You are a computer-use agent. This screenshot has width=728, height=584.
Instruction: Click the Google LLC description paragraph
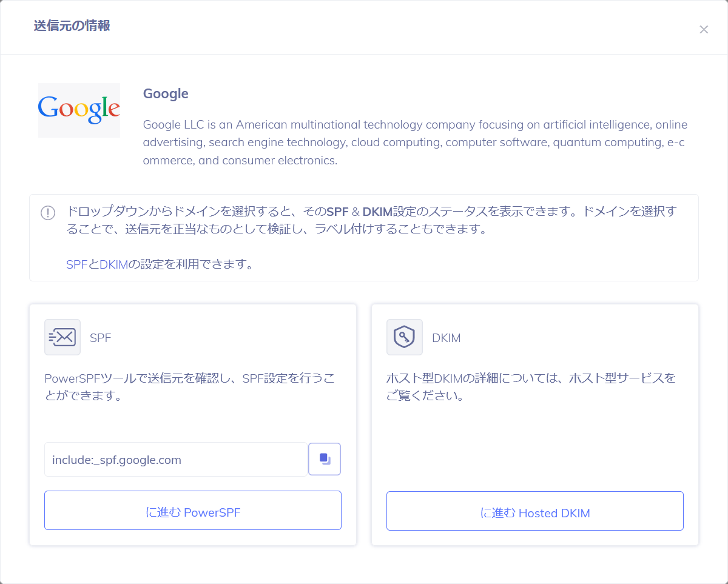point(416,143)
